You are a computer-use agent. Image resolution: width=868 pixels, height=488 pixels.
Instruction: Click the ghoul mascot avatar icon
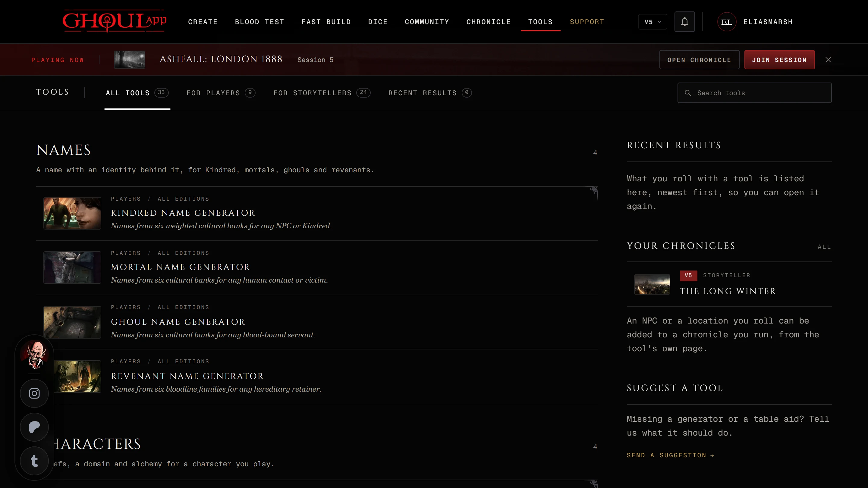35,354
